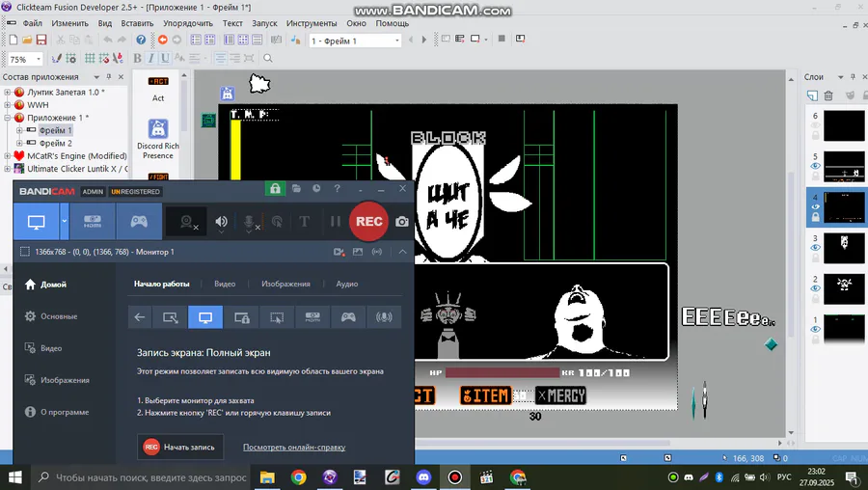Click the red Back arrow toolbar icon

[163, 40]
